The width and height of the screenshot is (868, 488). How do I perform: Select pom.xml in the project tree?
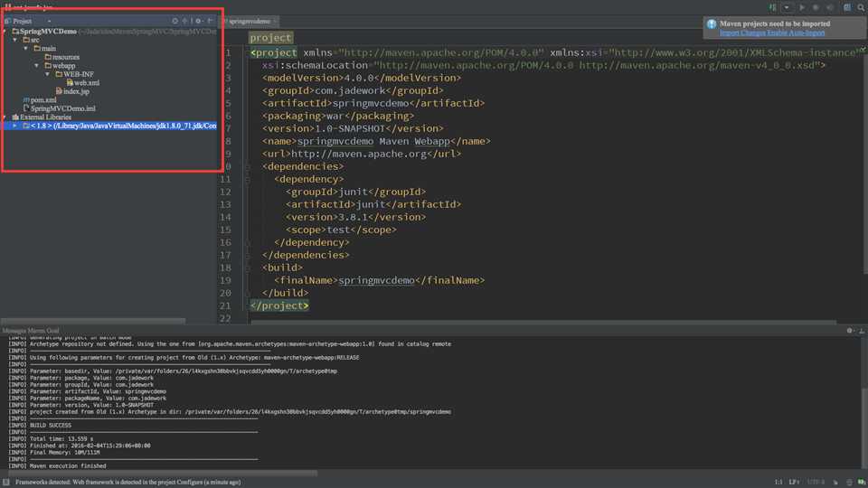click(39, 100)
